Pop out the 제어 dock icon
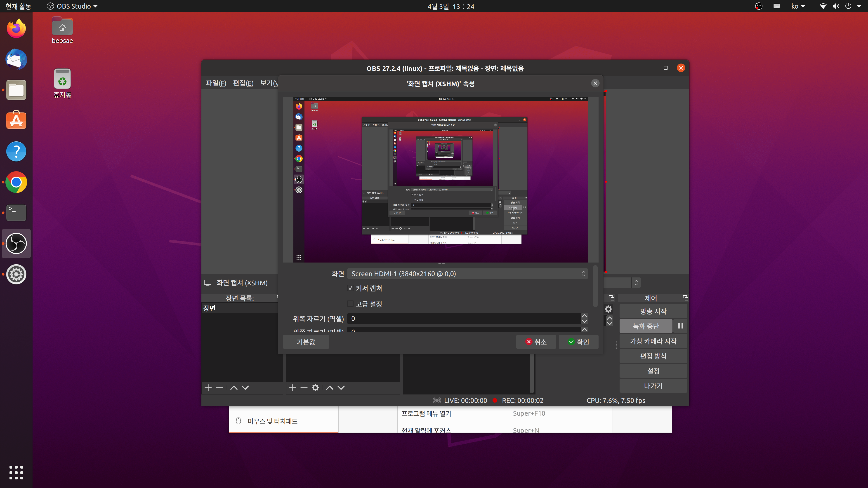 [685, 298]
